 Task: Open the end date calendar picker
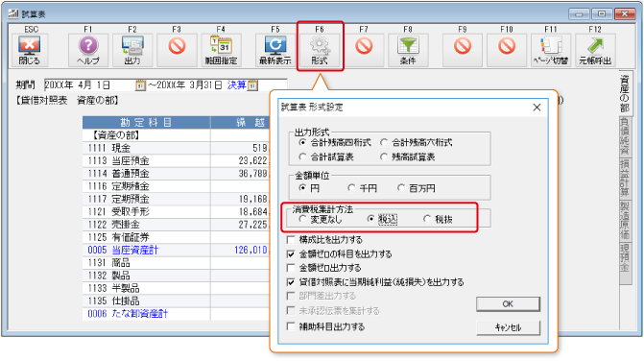pos(252,85)
